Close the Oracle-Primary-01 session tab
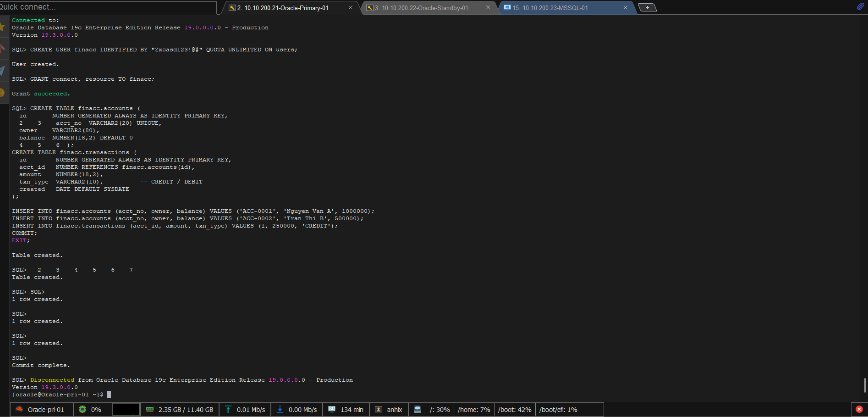 click(x=351, y=8)
